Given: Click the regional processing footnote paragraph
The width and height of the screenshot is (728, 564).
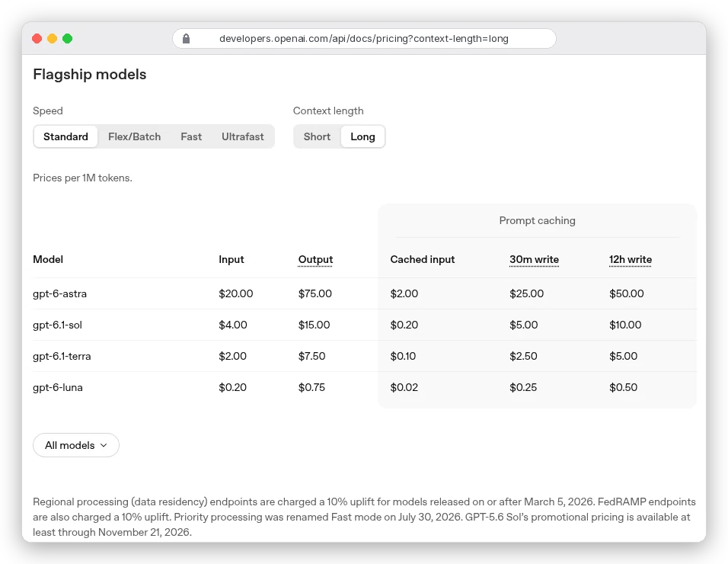Looking at the screenshot, I should click(364, 517).
